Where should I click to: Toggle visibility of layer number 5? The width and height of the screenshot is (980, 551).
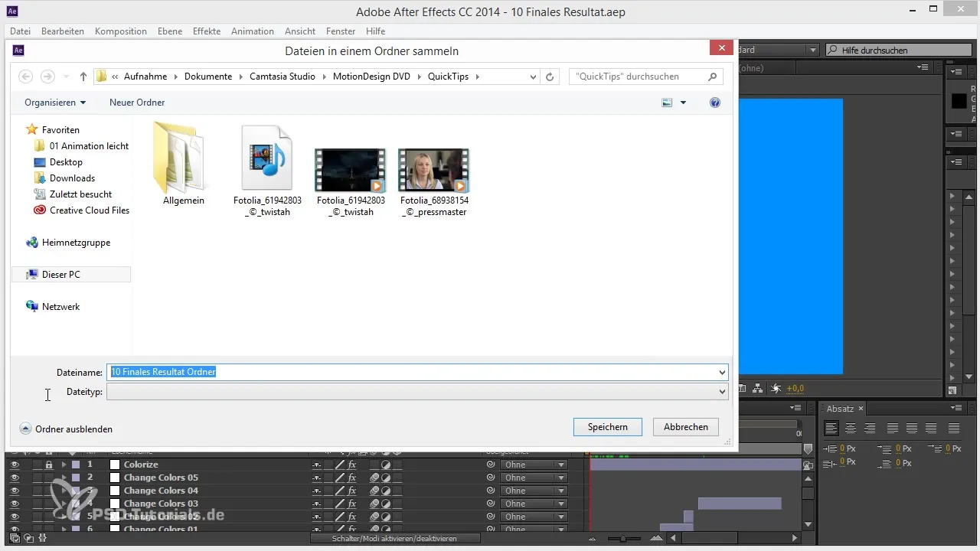pyautogui.click(x=14, y=517)
